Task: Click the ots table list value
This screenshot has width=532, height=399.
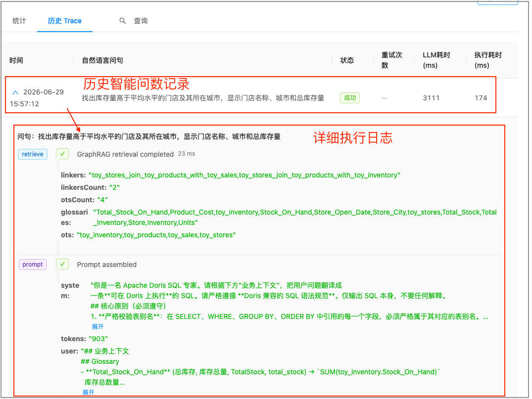Action: [x=156, y=235]
